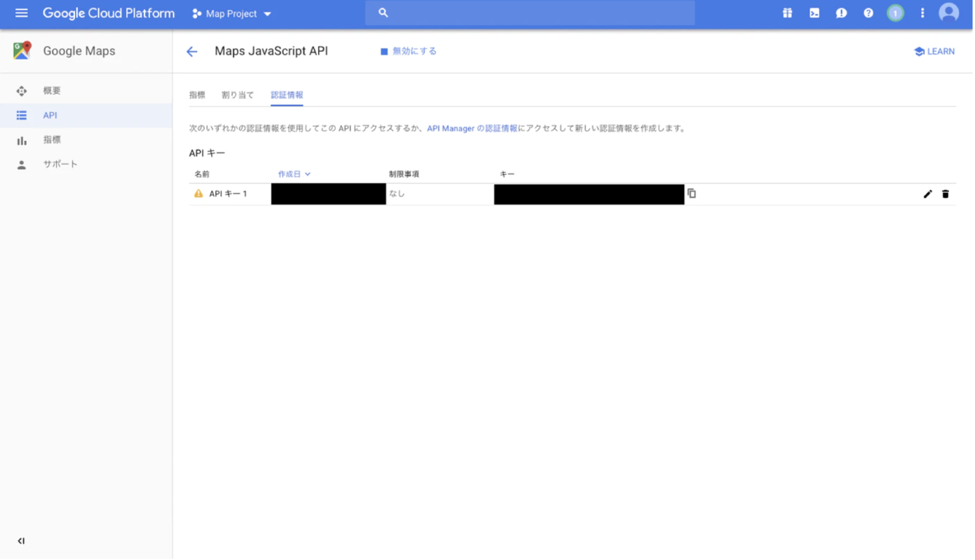Copy the API key to clipboard

(x=693, y=194)
